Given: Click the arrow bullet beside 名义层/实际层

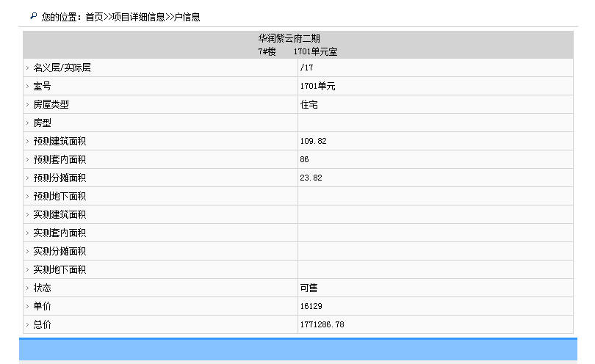Looking at the screenshot, I should point(27,68).
